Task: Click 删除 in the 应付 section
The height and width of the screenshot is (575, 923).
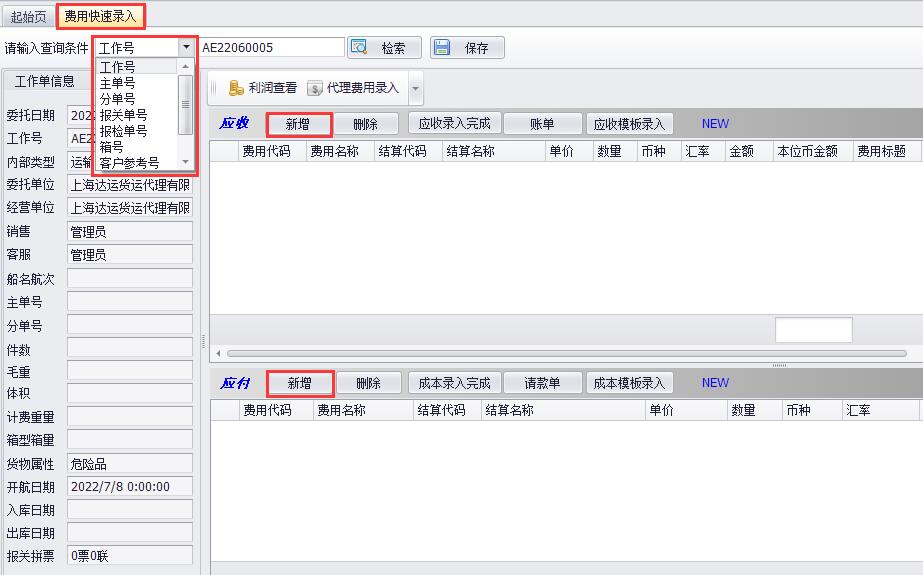Action: click(x=367, y=383)
